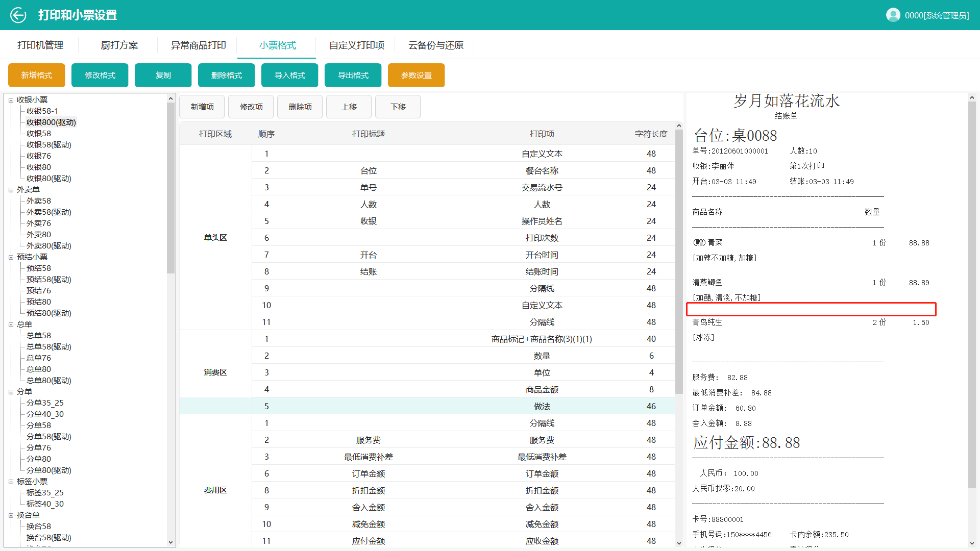Click the 删除格式 button

[x=227, y=76]
